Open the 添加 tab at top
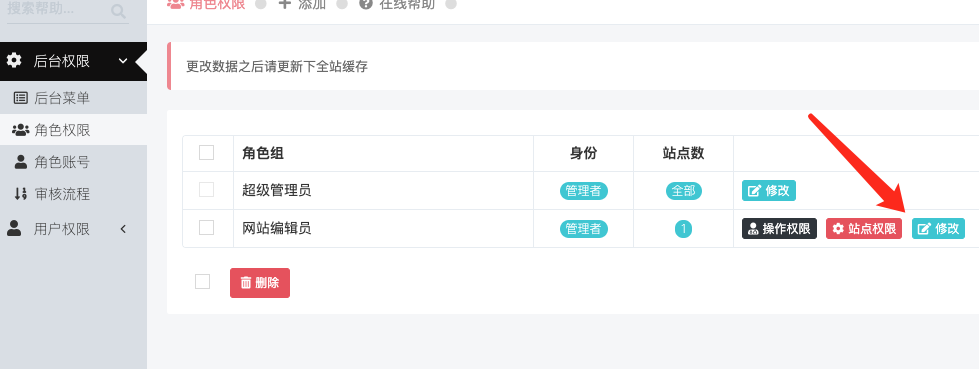This screenshot has width=979, height=369. (x=302, y=4)
